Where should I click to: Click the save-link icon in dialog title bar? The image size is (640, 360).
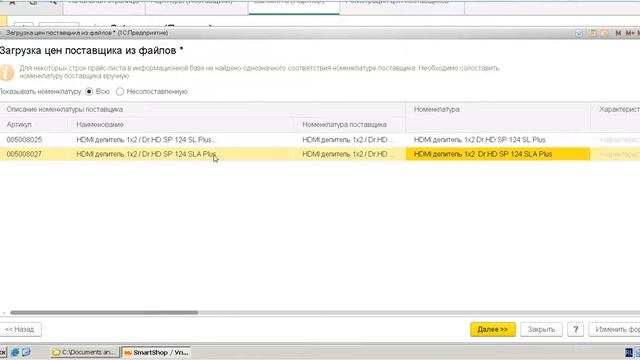click(579, 33)
